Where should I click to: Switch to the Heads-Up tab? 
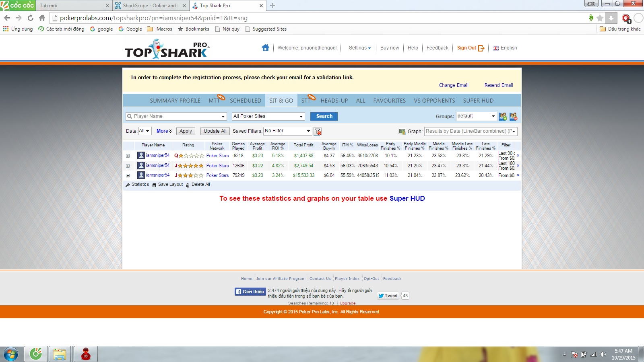pos(334,101)
